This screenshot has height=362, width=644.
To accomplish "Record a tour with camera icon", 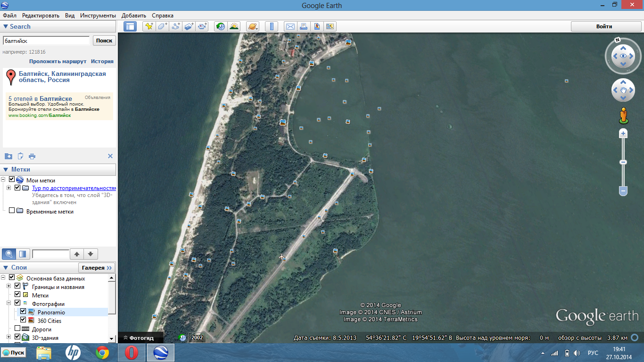I will click(x=203, y=26).
